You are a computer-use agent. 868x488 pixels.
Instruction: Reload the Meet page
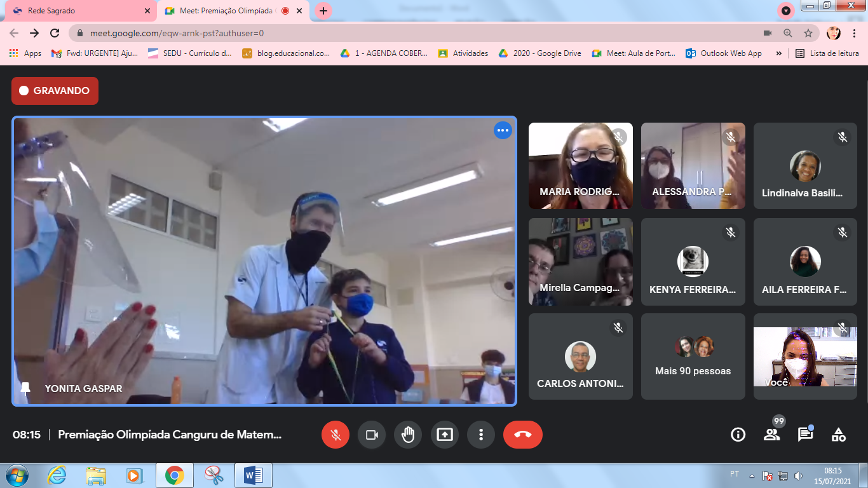pos(55,33)
